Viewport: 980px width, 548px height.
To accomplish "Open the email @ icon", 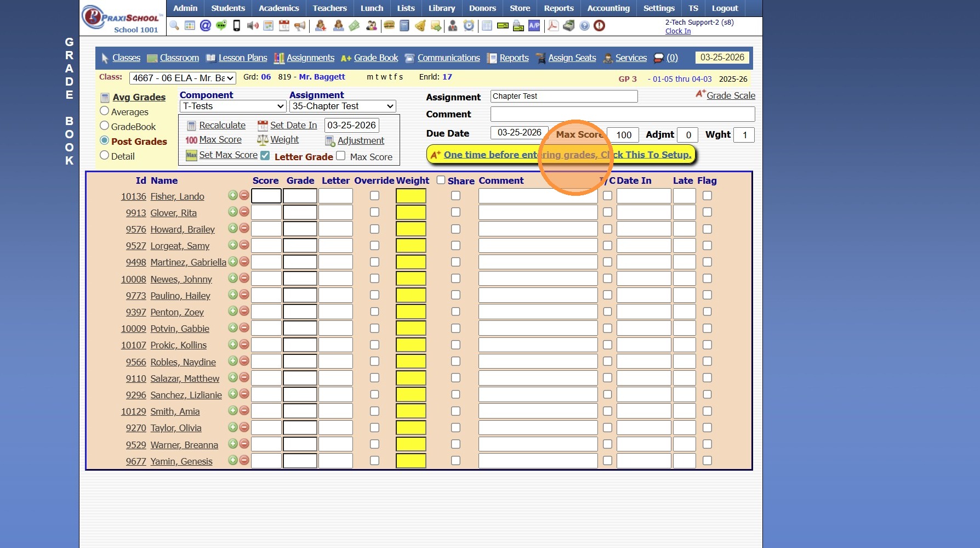I will click(x=206, y=25).
